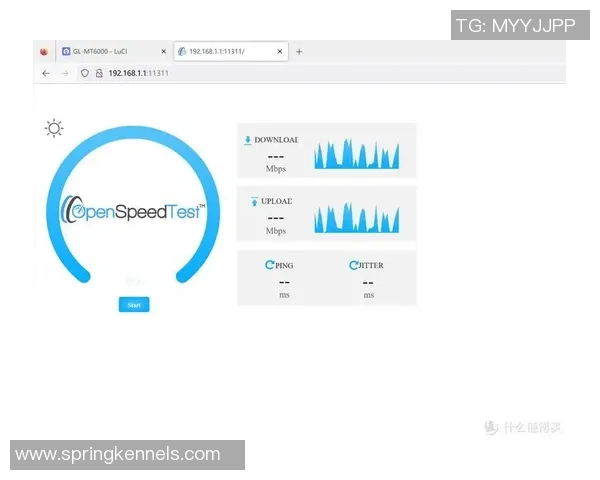Click the Start speed test button
Viewport: 600px width, 480px height.
click(134, 304)
